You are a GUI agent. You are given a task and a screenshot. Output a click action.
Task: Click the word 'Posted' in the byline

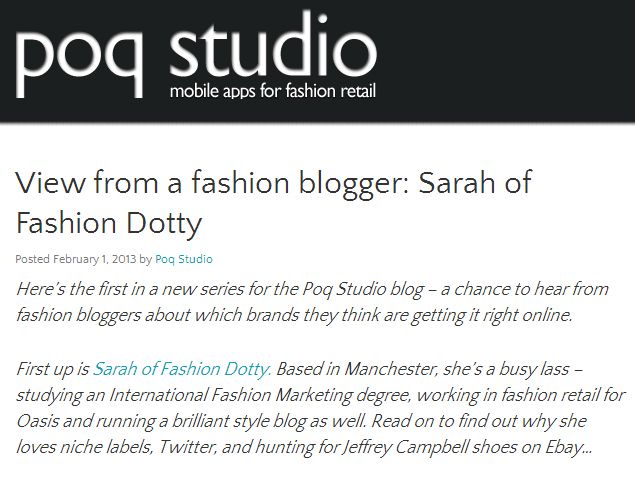(x=32, y=259)
